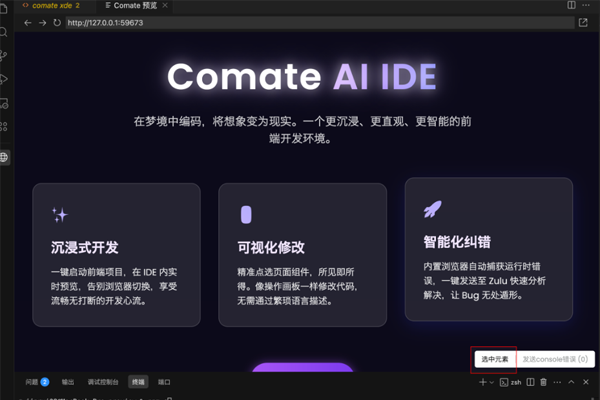Open the Remote Explorer sidebar icon
600x400 pixels.
click(4, 103)
